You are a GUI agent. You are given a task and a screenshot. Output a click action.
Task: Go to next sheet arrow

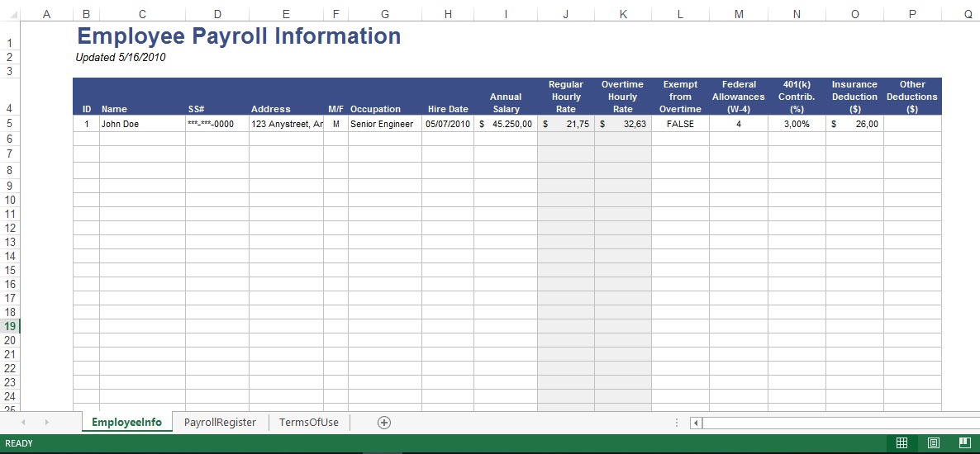[47, 423]
